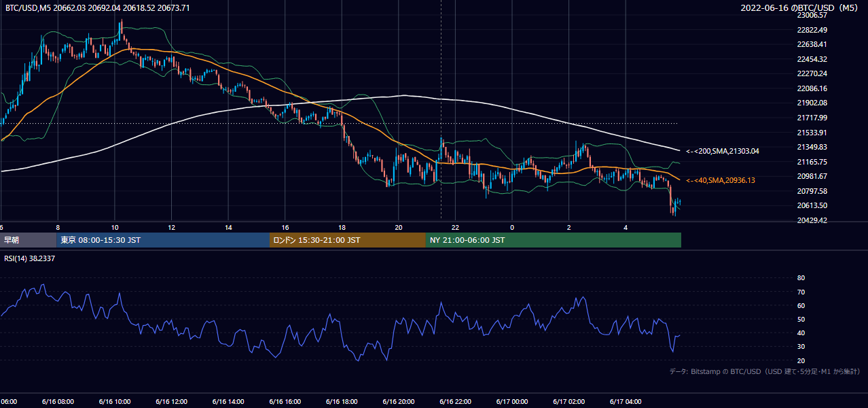Click hour tick 22 under the price chart

tap(455, 228)
